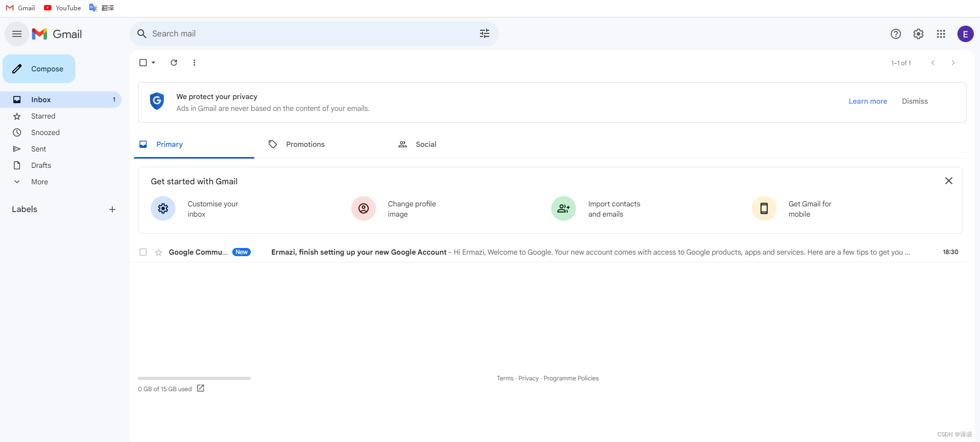Open the Settings gear icon

click(918, 34)
